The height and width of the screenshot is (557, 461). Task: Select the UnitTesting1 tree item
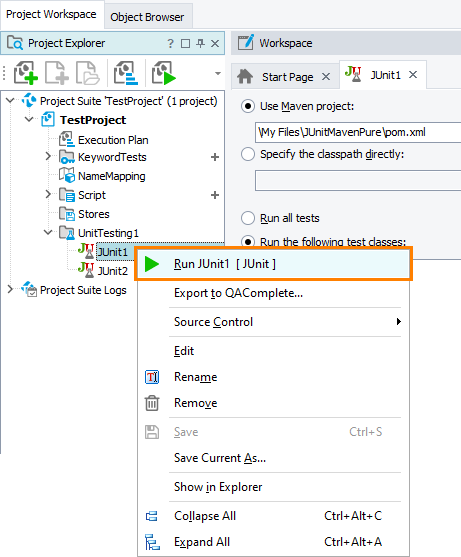(x=108, y=233)
